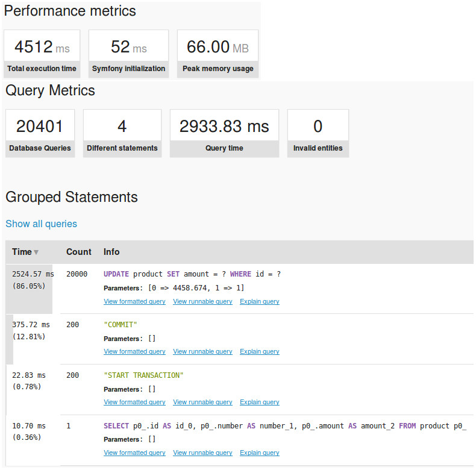Select the Info column header
The image size is (476, 470).
click(111, 252)
